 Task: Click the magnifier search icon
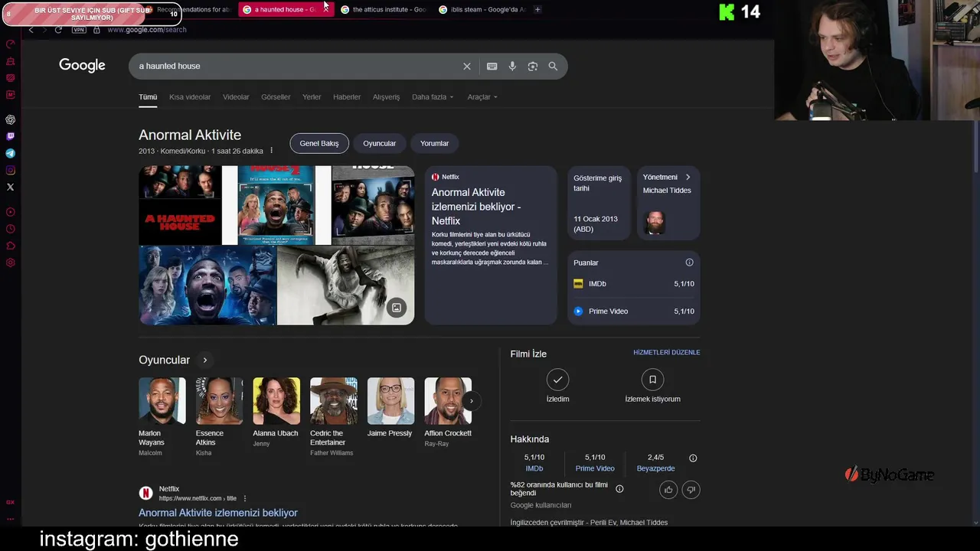point(553,67)
